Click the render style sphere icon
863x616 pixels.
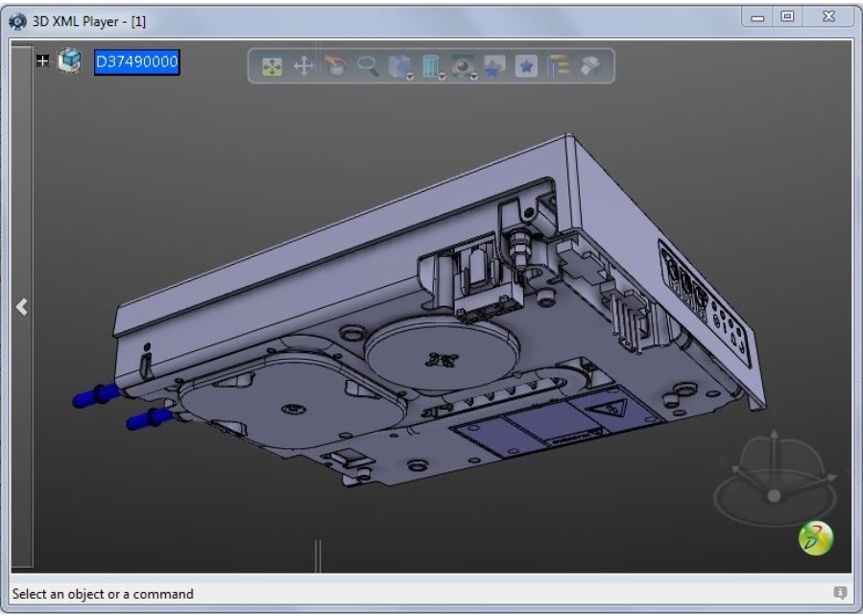tap(463, 66)
